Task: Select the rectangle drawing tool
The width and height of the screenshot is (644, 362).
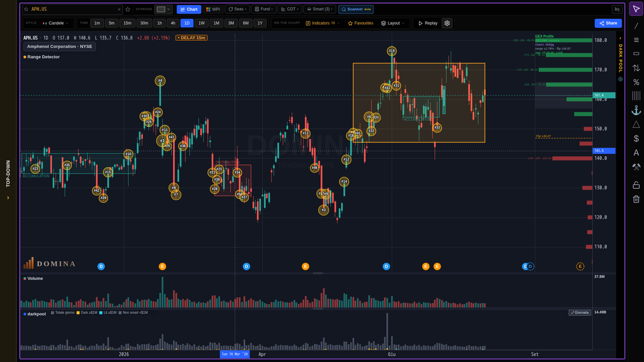Action: 636,54
